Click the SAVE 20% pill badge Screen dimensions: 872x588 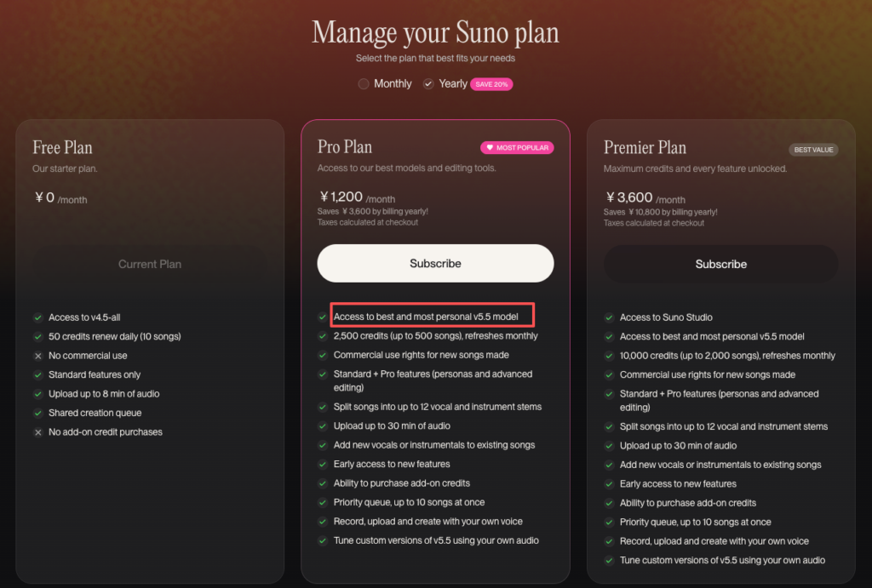point(492,83)
